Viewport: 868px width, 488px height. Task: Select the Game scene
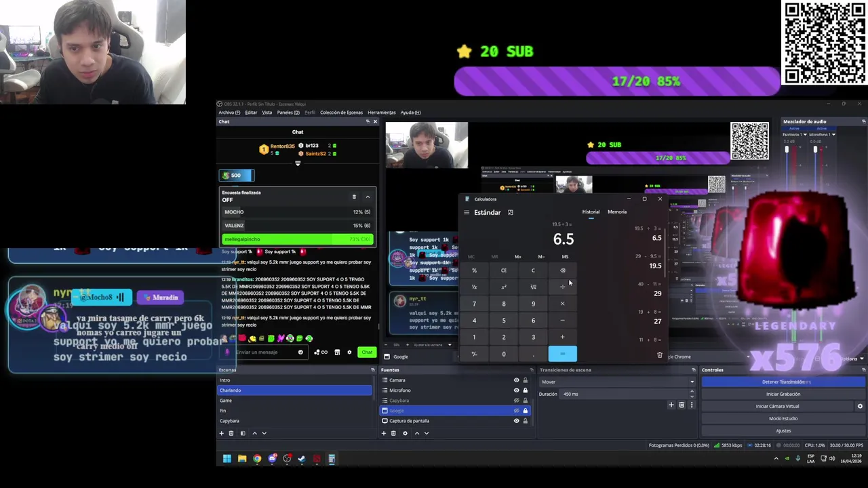pos(294,401)
